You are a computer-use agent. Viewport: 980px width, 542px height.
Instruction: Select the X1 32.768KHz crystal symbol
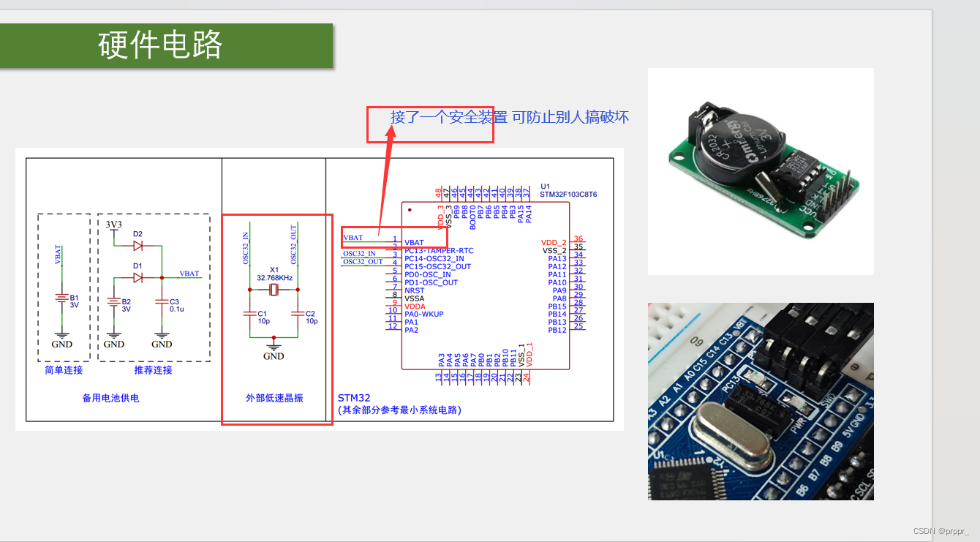pos(274,290)
